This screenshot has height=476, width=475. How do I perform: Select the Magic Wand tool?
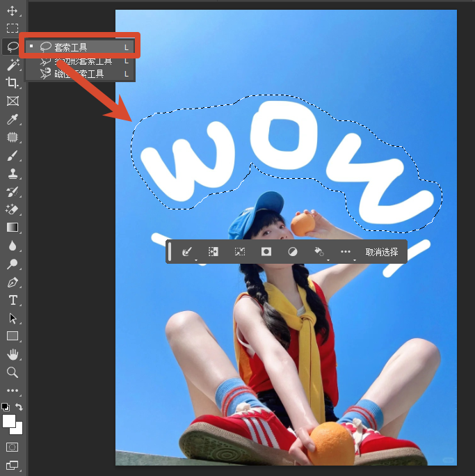pyautogui.click(x=12, y=65)
